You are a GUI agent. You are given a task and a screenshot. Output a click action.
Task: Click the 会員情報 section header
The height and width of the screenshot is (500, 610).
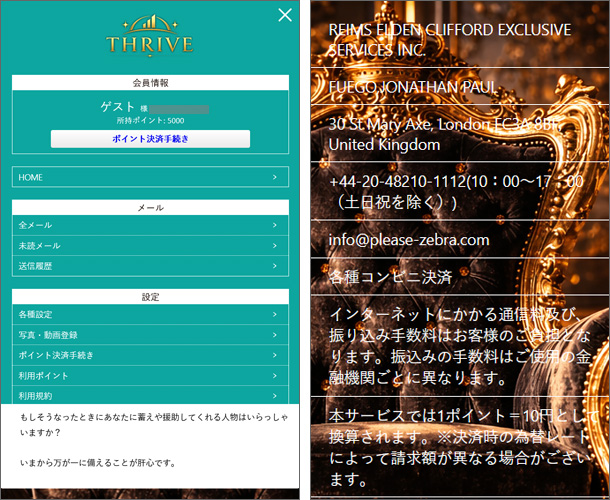pos(150,82)
